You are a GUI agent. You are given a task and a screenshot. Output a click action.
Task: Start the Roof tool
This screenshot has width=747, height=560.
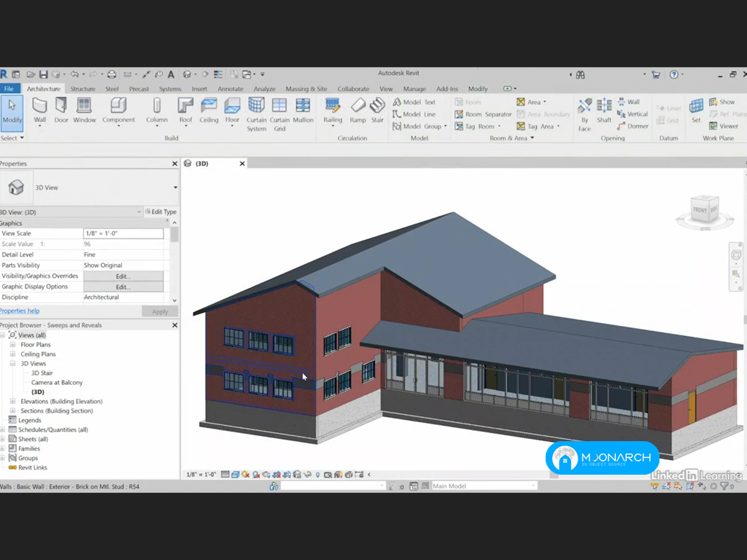pyautogui.click(x=185, y=111)
